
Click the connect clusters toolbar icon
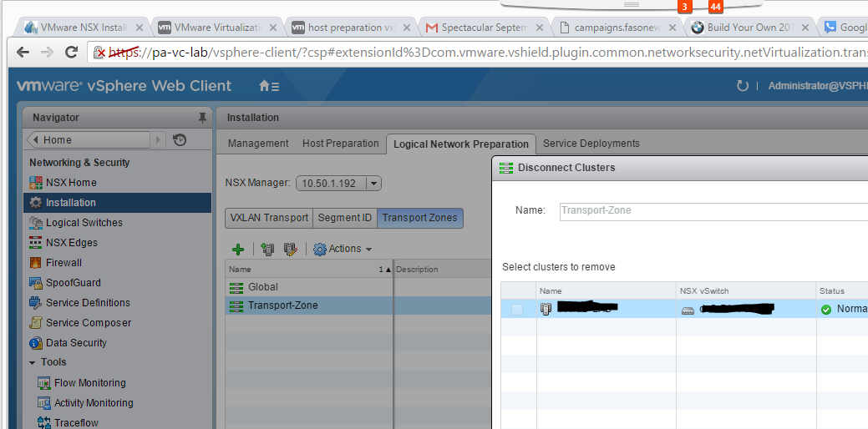[267, 250]
